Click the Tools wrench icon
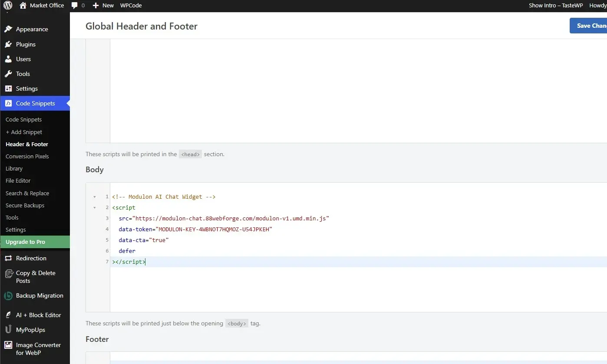Image resolution: width=607 pixels, height=364 pixels. pyautogui.click(x=8, y=74)
